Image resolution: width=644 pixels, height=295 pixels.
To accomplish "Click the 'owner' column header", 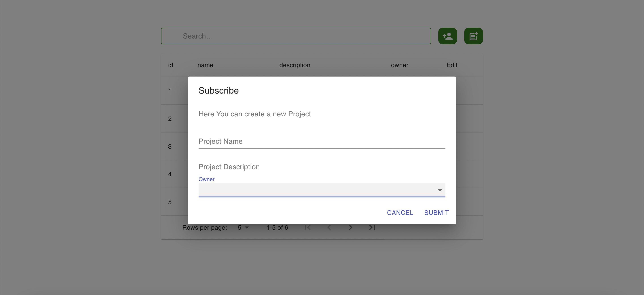I will coord(400,65).
